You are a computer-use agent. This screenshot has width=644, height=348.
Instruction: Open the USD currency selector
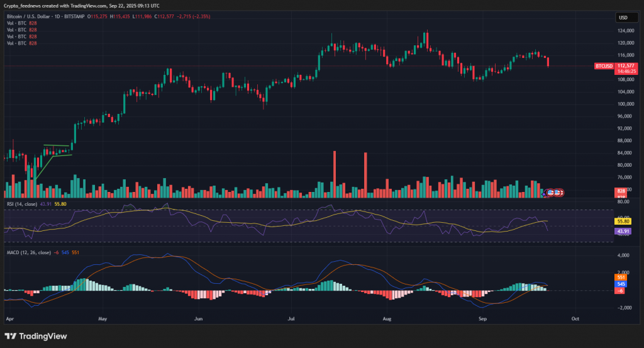[624, 18]
